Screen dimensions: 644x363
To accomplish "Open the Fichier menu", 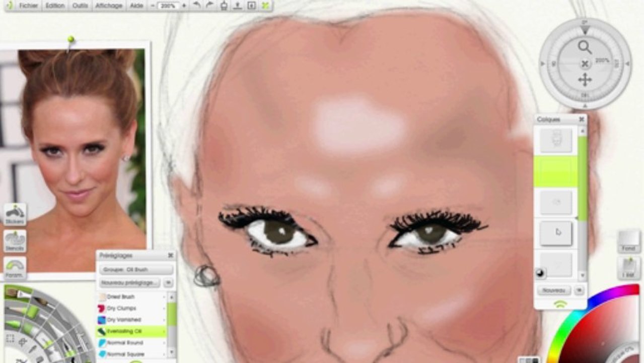I will (29, 6).
